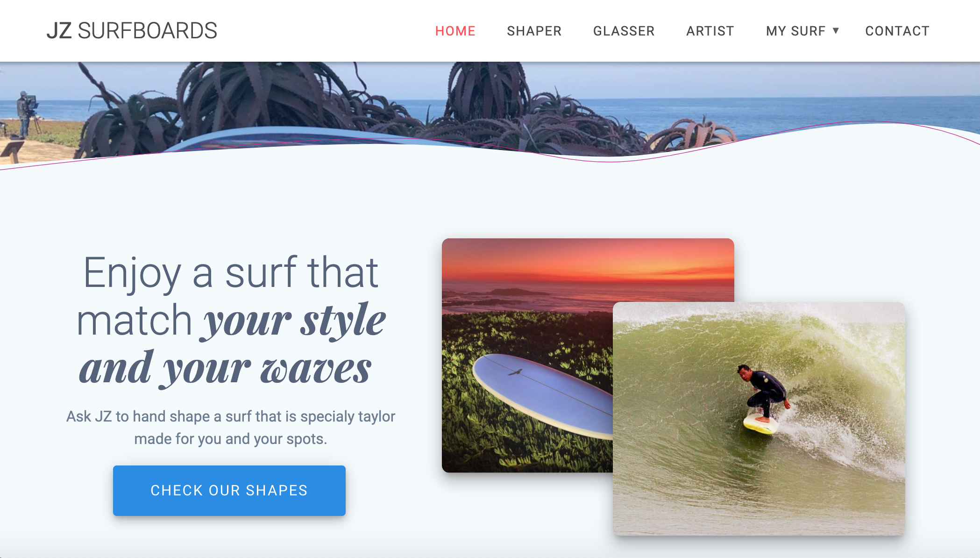The width and height of the screenshot is (980, 558).
Task: Open the SHAPER page
Action: click(x=534, y=31)
